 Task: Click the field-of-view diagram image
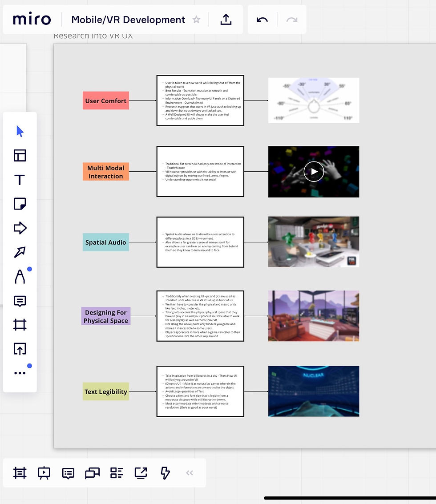(314, 100)
